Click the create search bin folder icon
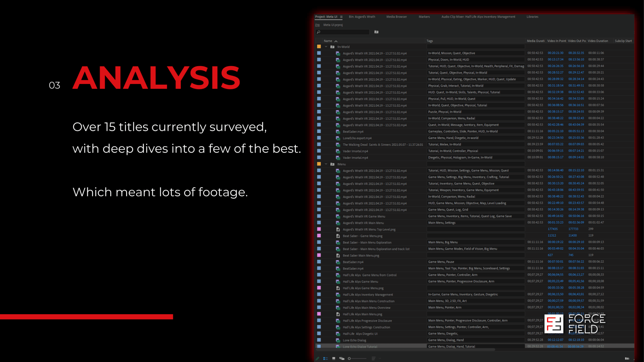The height and width of the screenshot is (362, 644). [376, 32]
